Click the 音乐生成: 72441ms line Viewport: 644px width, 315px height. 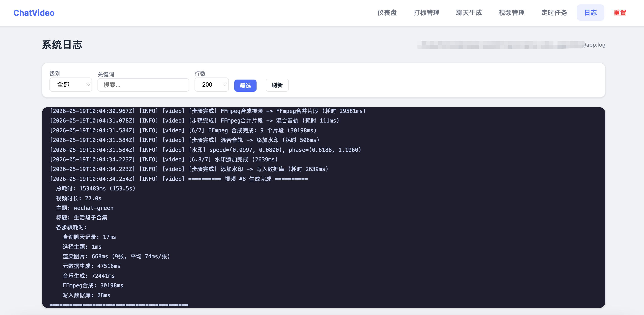(89, 276)
